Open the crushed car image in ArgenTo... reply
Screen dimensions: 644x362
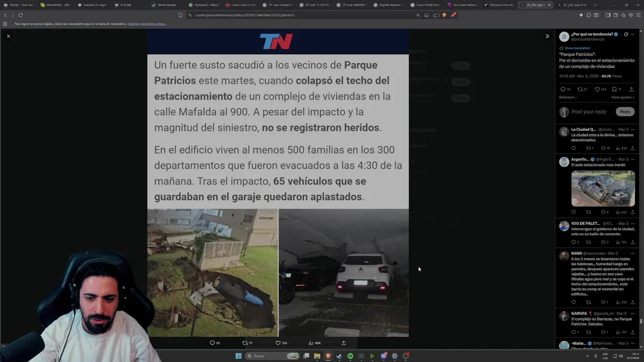point(603,189)
